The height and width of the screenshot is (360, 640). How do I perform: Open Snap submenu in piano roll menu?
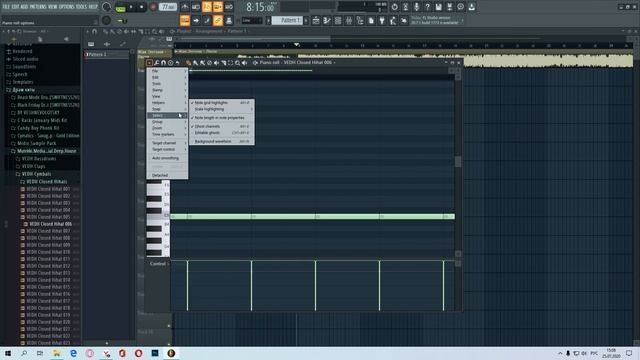point(167,109)
